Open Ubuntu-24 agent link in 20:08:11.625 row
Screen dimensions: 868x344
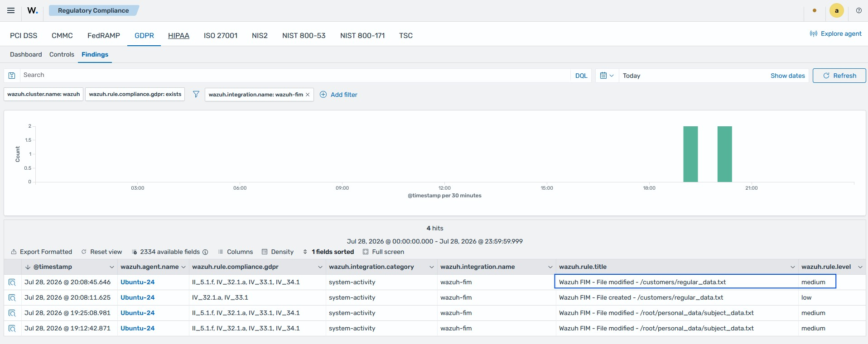(x=137, y=297)
